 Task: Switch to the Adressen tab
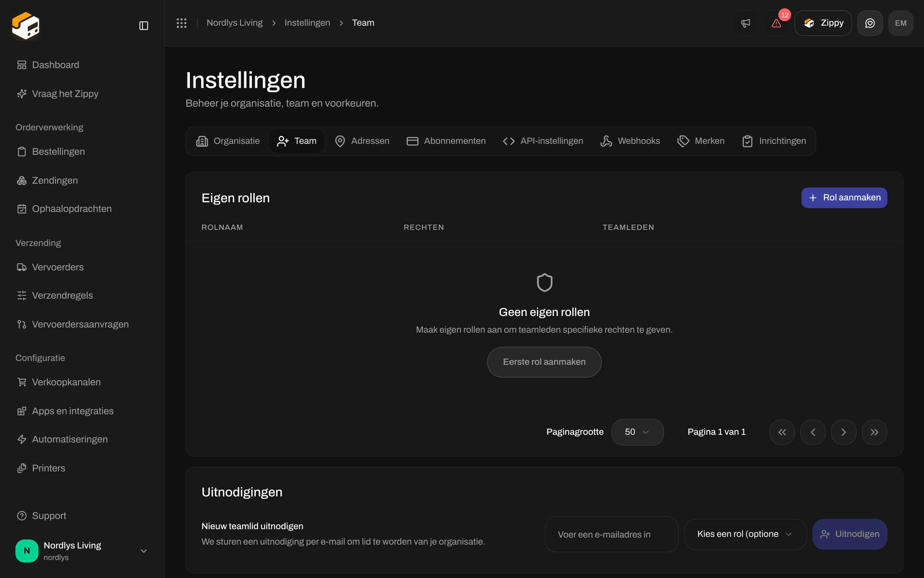[362, 141]
